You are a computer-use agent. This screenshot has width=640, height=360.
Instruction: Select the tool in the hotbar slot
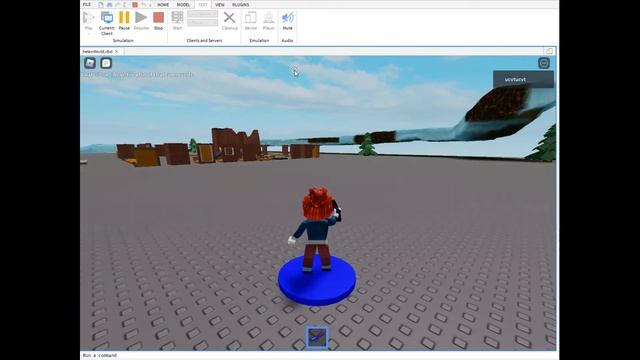(317, 337)
